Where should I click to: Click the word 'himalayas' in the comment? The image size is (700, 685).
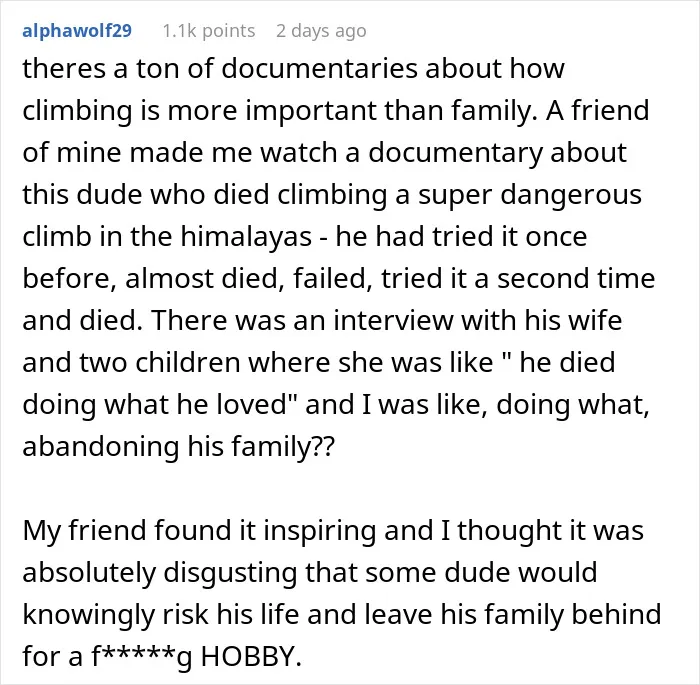coord(246,236)
